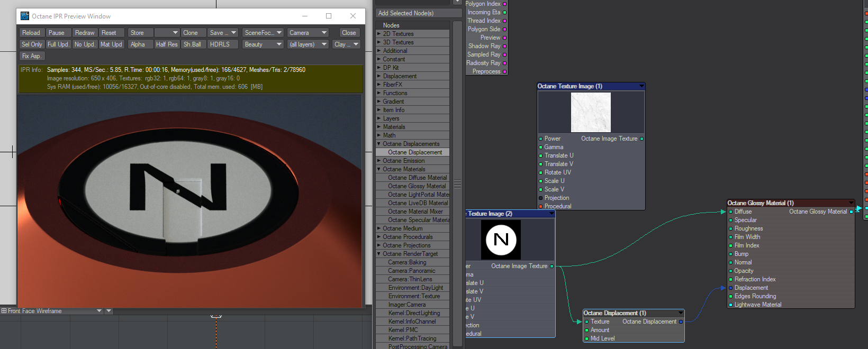This screenshot has width=868, height=349.
Task: Click the Power input socket on Texture Image (1)
Action: [x=541, y=139]
